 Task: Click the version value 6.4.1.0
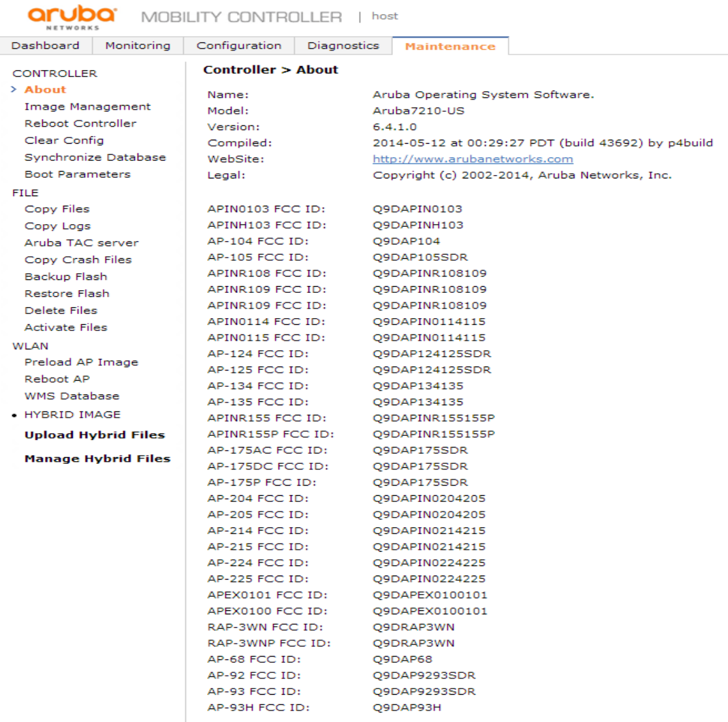[x=394, y=127]
